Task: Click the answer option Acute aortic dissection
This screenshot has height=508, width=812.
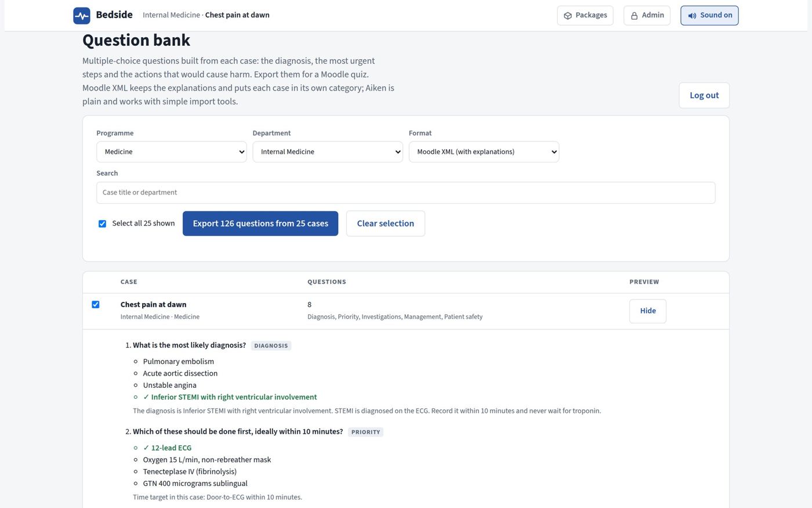Action: tap(180, 373)
